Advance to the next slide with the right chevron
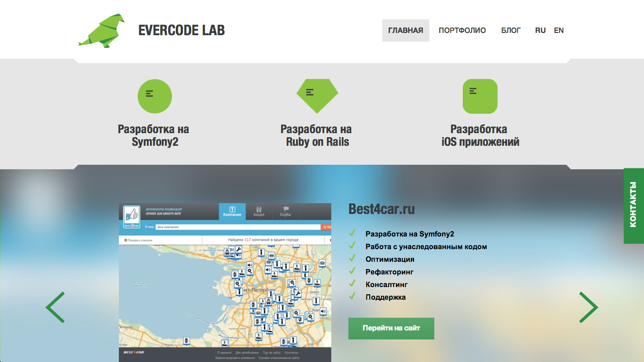 [588, 307]
